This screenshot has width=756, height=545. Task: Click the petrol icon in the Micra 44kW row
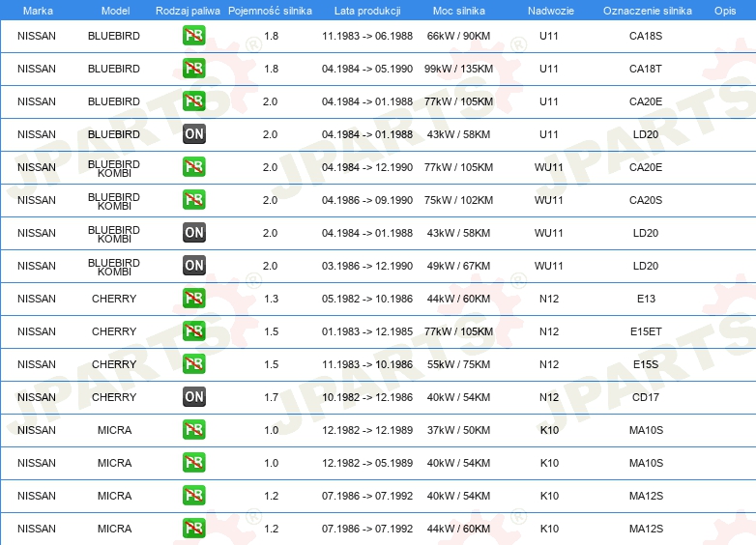click(x=193, y=529)
